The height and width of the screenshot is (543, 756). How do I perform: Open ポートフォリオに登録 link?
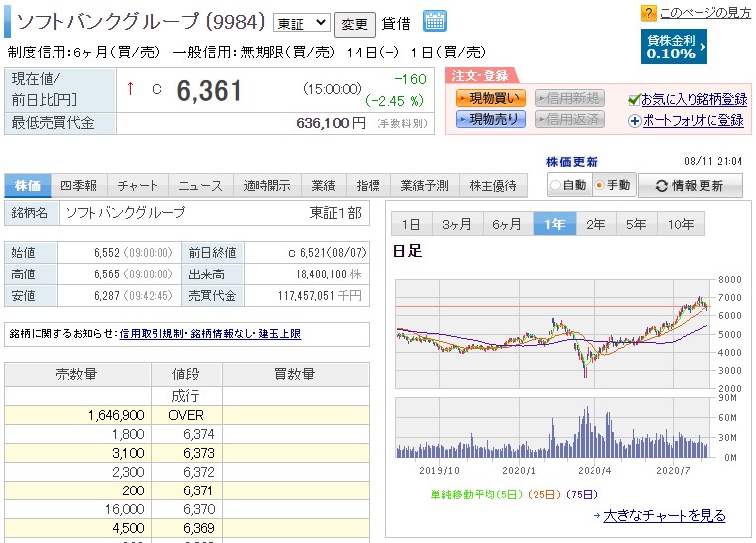(693, 121)
